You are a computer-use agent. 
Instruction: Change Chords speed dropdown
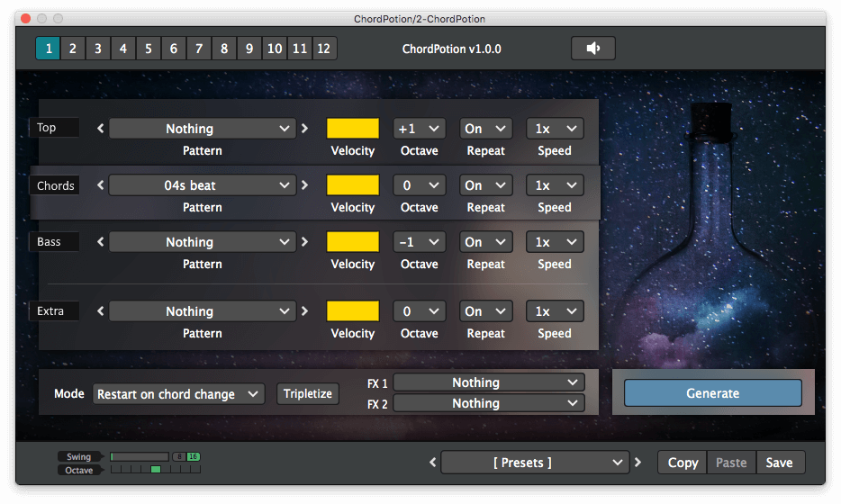(x=555, y=185)
